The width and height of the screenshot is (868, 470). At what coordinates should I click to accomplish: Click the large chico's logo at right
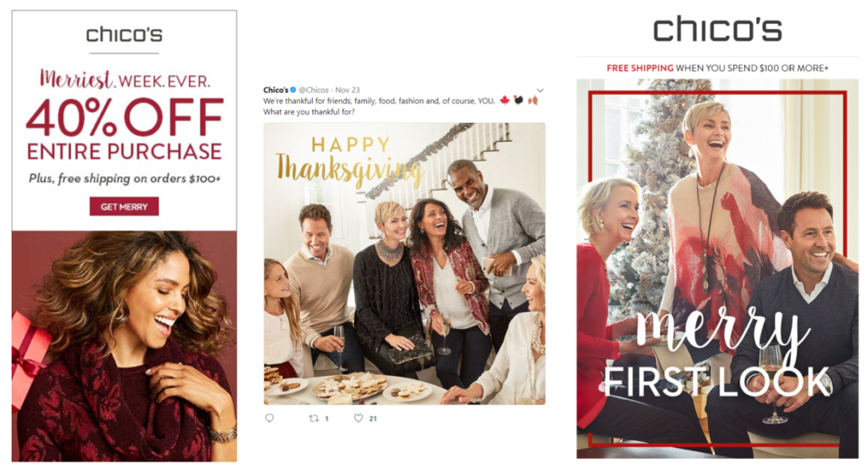coord(717,29)
